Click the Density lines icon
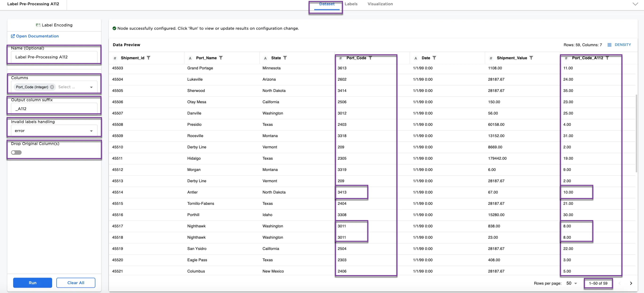 tap(609, 45)
